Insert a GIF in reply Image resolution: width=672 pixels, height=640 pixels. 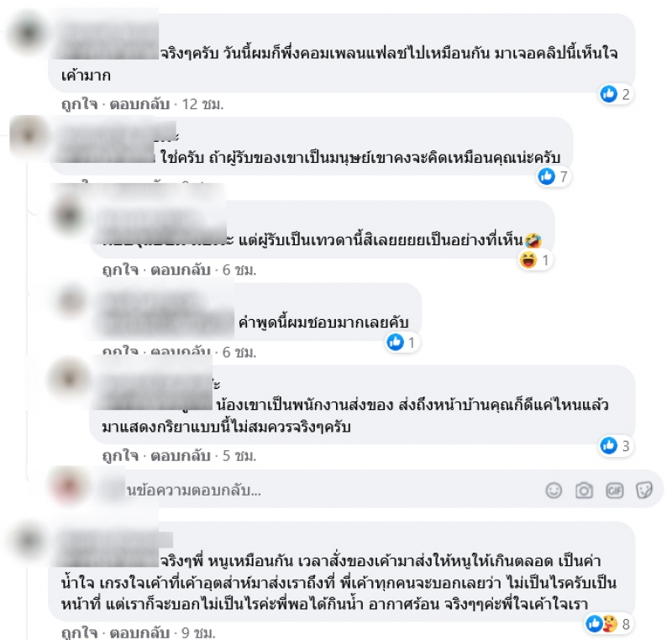click(614, 490)
